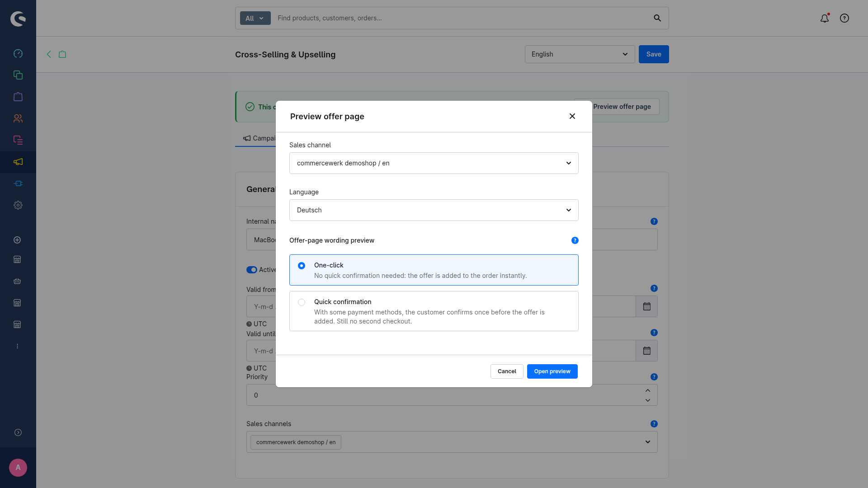Click the Cancel button

point(507,371)
